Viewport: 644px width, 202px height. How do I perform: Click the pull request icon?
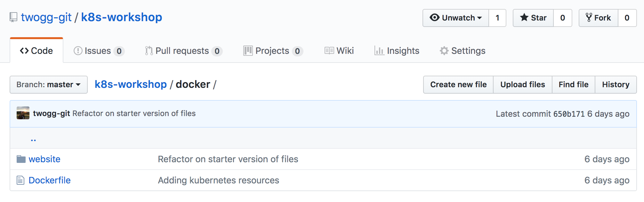149,51
